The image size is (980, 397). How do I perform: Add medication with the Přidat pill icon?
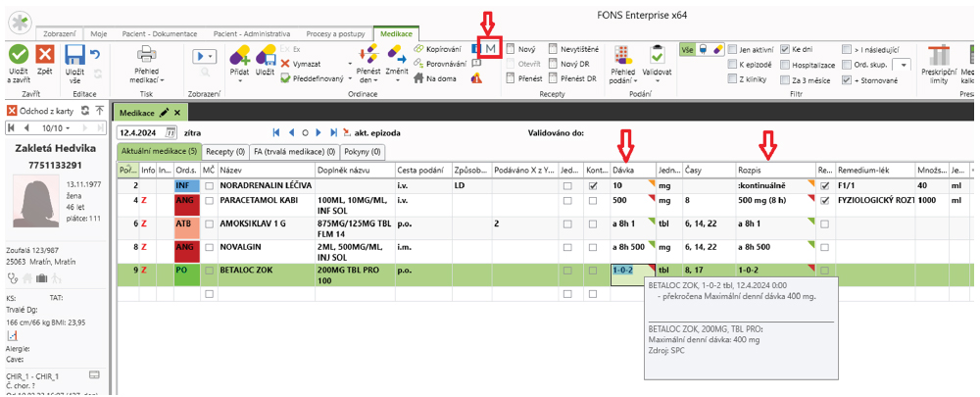coord(238,59)
